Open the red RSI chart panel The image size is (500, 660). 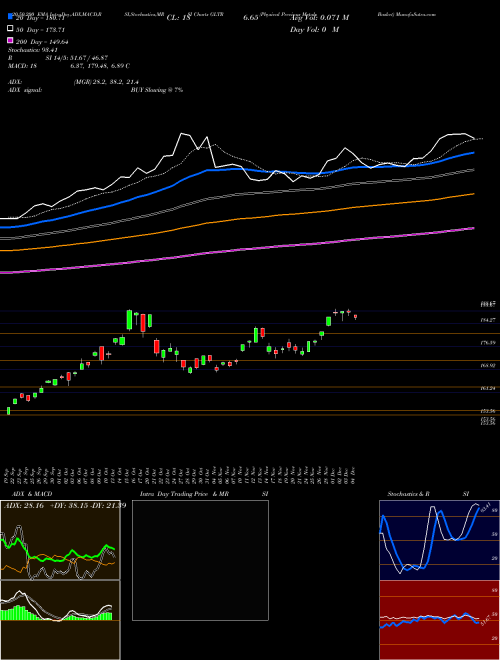click(439, 620)
